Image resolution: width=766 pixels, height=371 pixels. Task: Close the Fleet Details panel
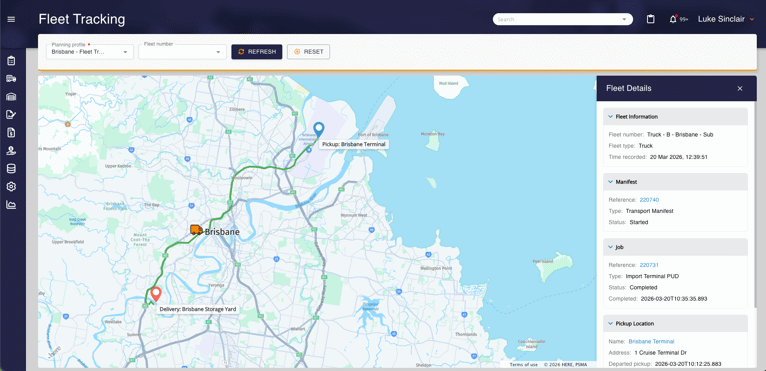tap(740, 88)
